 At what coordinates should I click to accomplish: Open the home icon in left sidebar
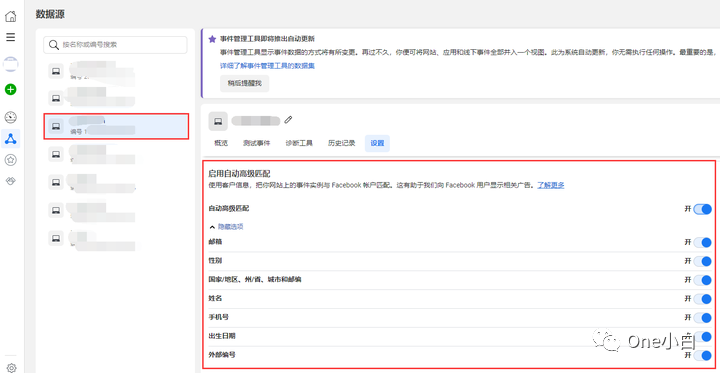11,17
